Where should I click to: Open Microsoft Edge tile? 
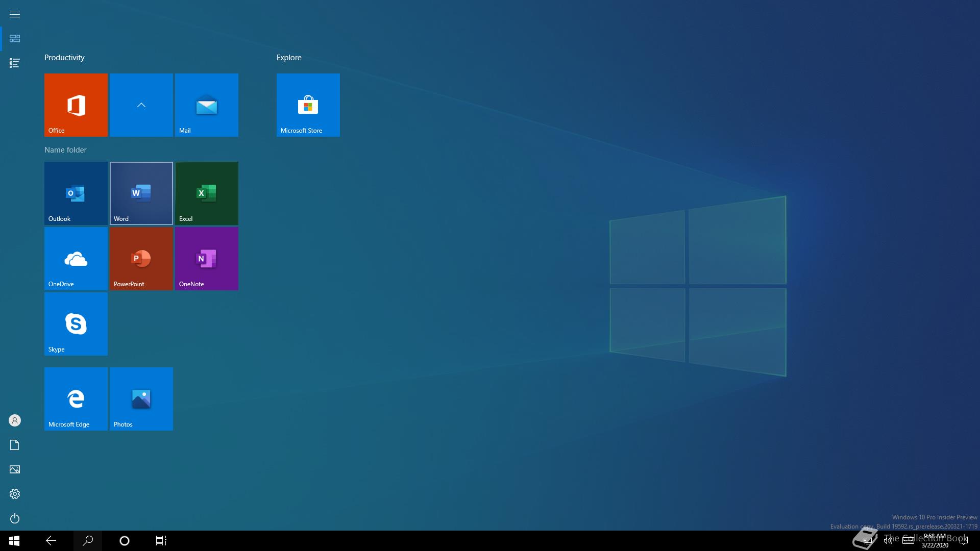click(76, 399)
